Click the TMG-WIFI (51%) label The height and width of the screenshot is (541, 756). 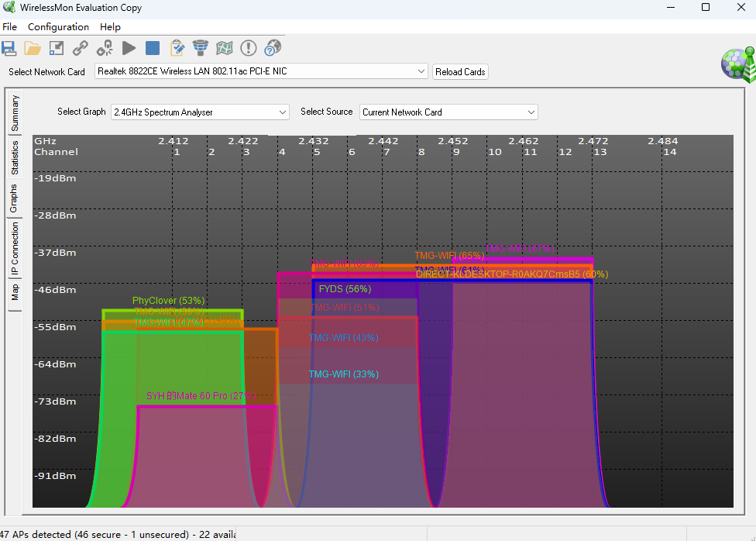345,308
